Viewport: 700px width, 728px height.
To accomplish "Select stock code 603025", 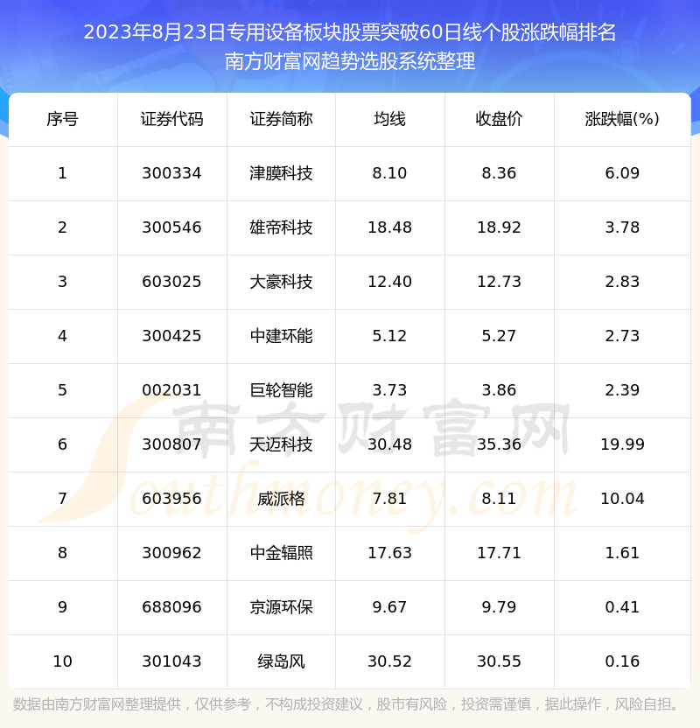I will [x=171, y=282].
